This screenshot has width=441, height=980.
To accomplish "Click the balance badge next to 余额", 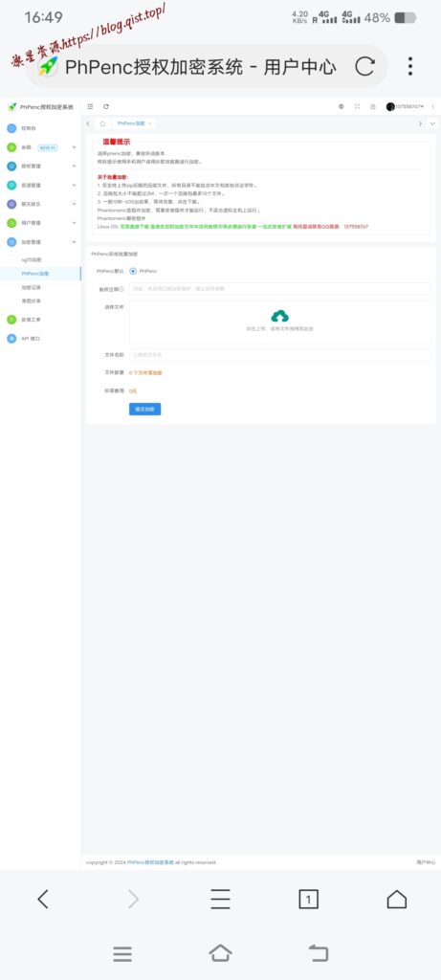I will coord(48,147).
